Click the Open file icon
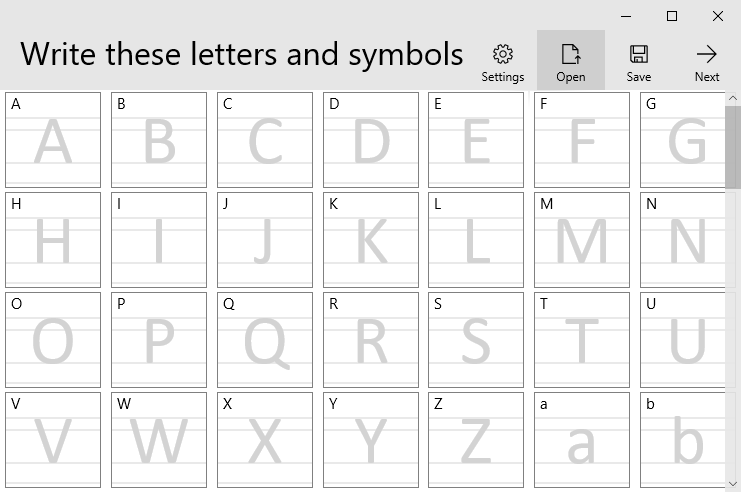Viewport: 741px width, 492px height. 570,54
